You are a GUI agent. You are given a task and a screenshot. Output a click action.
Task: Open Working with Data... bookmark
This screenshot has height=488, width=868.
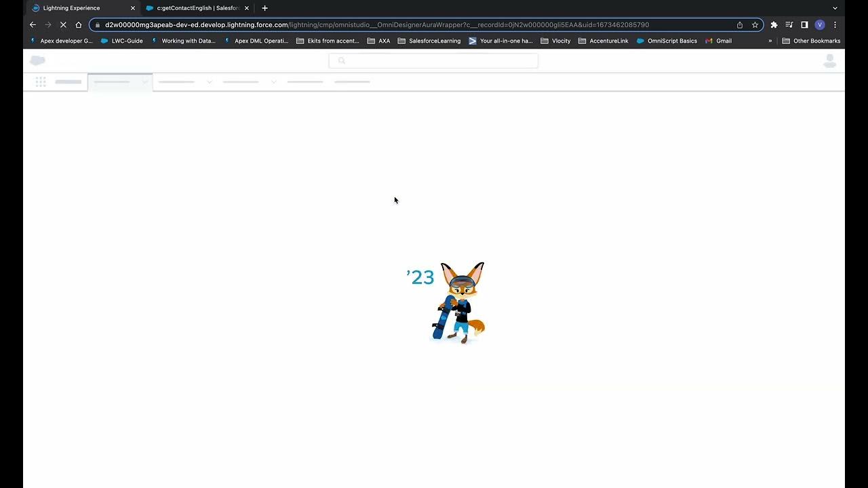[x=183, y=41]
